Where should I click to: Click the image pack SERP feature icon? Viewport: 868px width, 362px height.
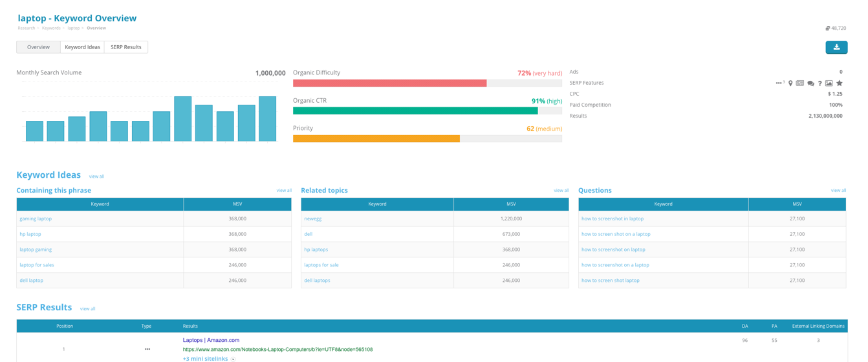pos(829,83)
